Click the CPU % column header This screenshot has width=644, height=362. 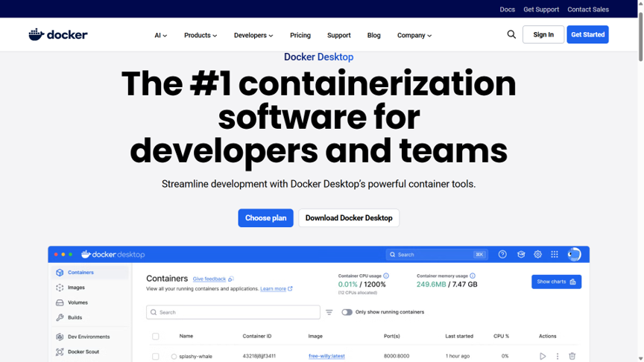click(501, 336)
